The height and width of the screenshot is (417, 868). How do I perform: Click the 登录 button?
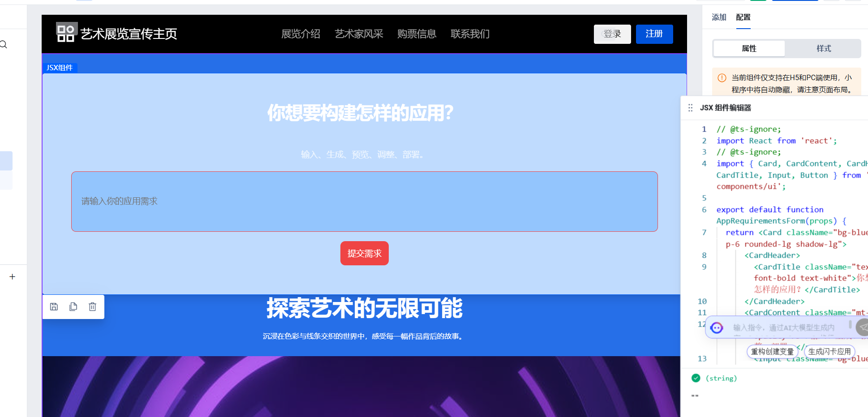(612, 34)
